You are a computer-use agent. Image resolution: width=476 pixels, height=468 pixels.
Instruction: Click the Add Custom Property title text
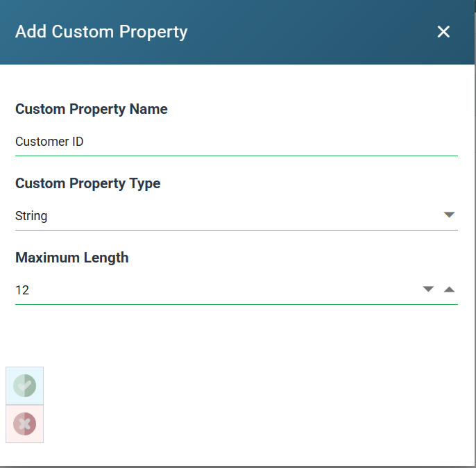(x=101, y=32)
